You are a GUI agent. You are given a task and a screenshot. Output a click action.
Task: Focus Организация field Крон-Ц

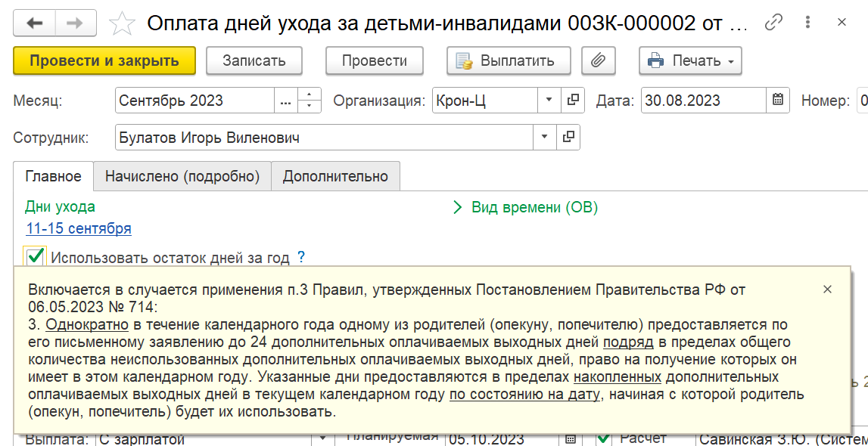click(485, 101)
